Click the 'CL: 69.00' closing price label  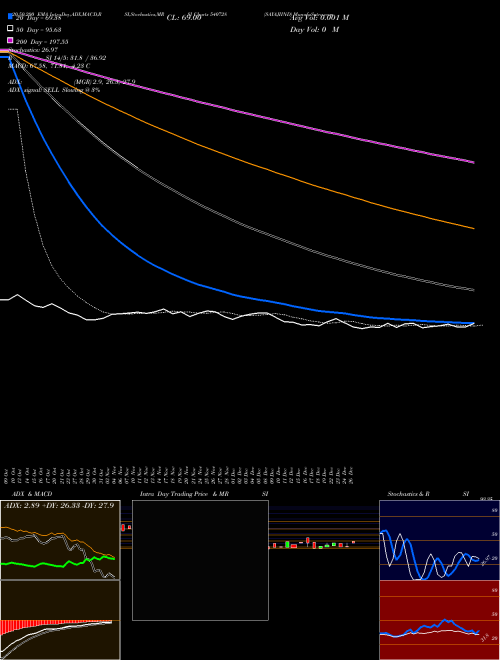[184, 18]
